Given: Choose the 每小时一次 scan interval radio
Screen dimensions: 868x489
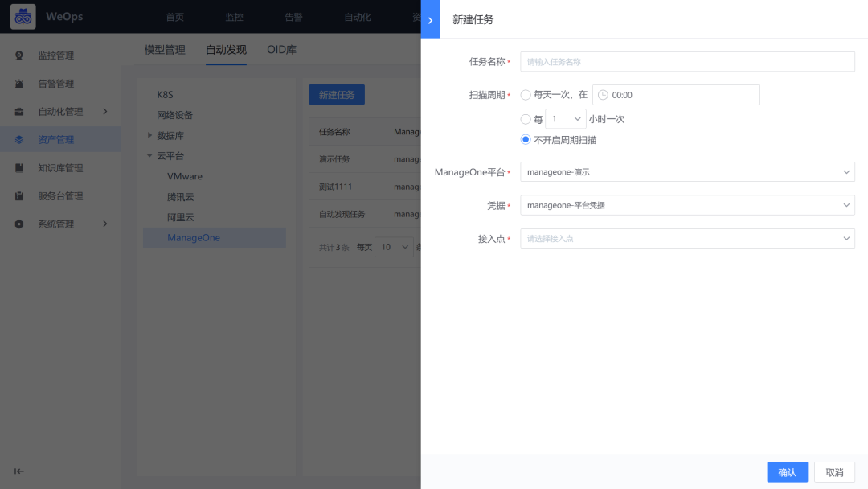Looking at the screenshot, I should pyautogui.click(x=526, y=117).
